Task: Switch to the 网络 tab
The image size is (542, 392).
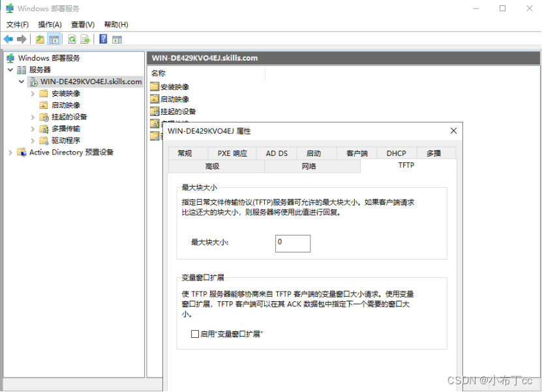Action: pos(312,166)
